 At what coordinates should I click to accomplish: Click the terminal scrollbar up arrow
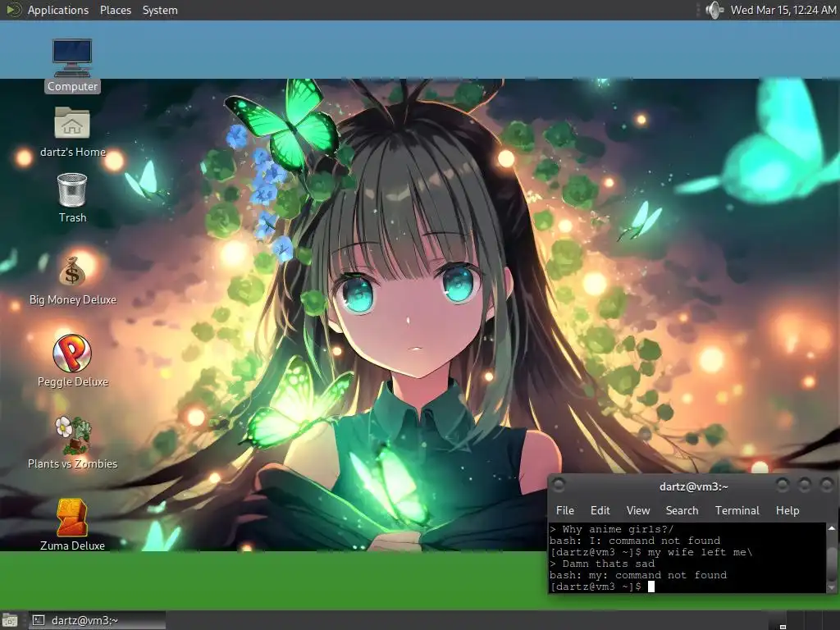(x=832, y=528)
